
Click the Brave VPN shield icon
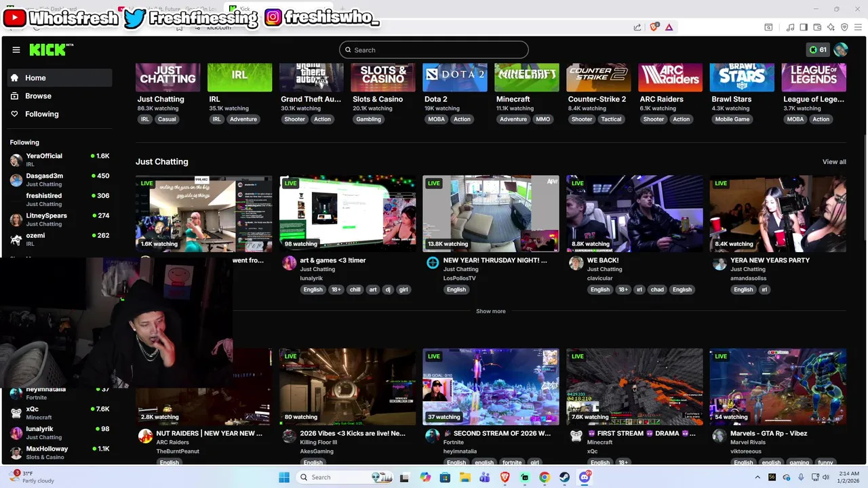click(x=844, y=27)
